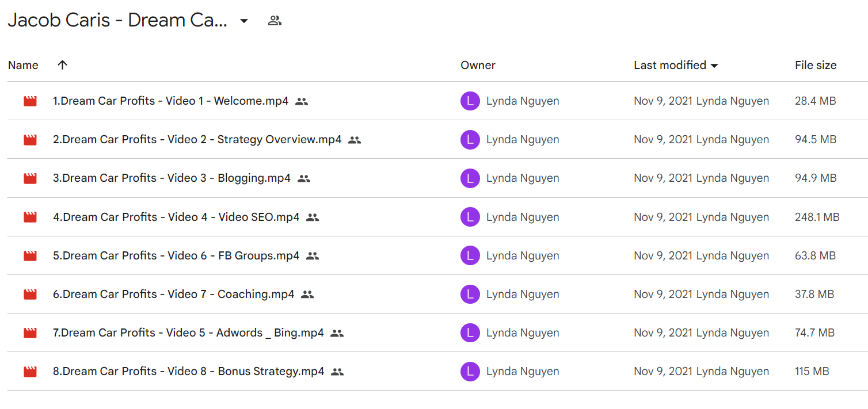Select 6.Dream Car Profits - Video 7 - Coaching.mp4

(x=173, y=294)
